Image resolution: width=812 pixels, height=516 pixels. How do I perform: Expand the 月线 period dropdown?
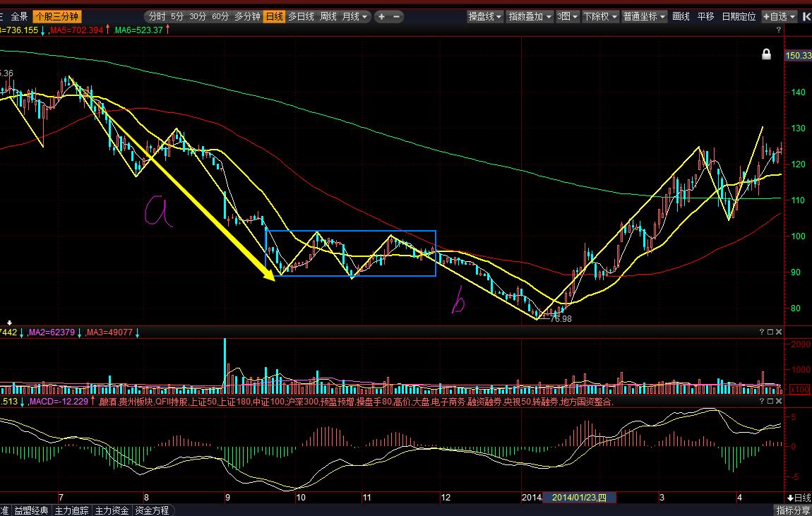click(354, 16)
